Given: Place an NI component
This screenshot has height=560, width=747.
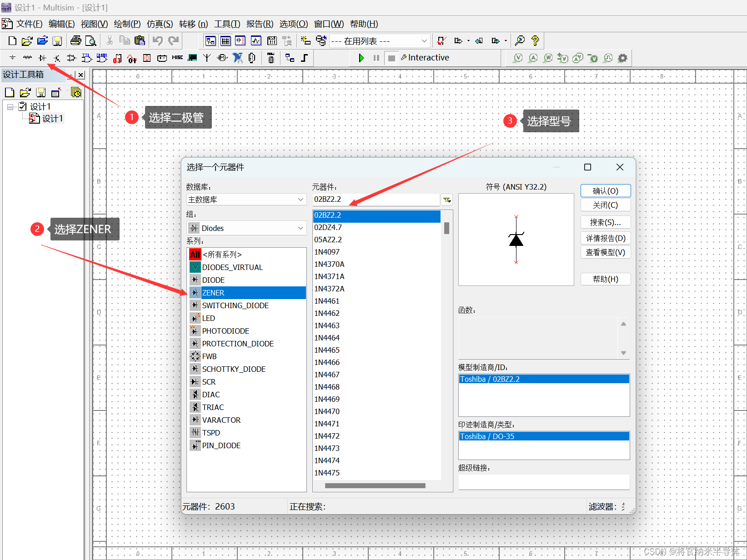Looking at the screenshot, I should click(x=237, y=58).
